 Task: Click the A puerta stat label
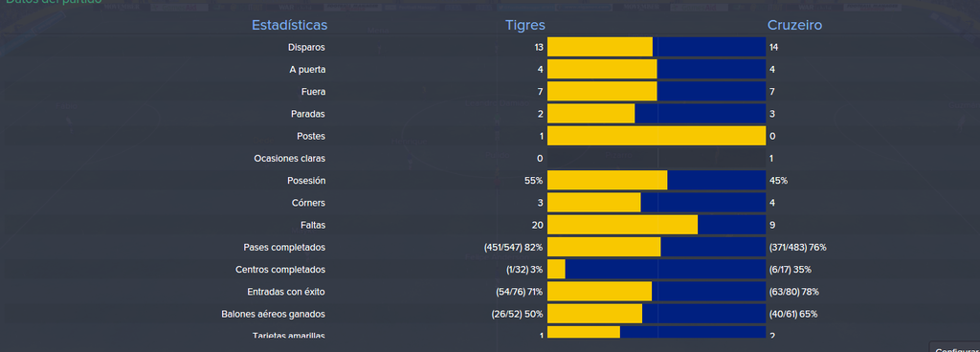[x=307, y=70]
